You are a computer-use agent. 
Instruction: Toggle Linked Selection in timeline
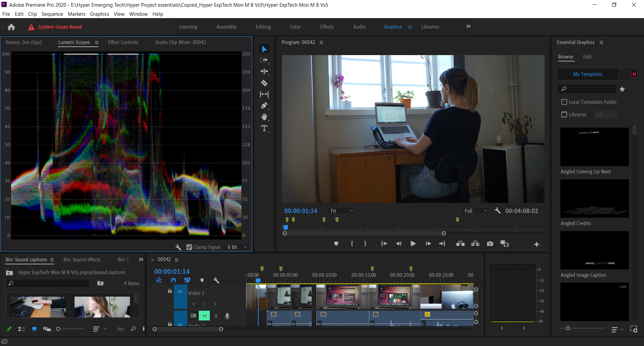point(187,280)
